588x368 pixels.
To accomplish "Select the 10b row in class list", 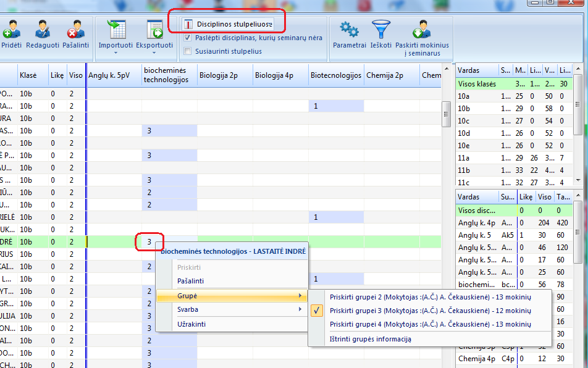I will pyautogui.click(x=463, y=108).
